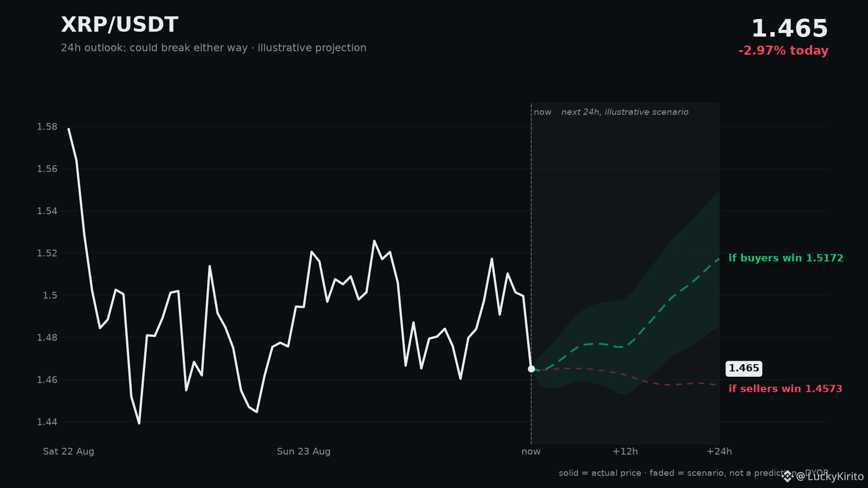Click the 1.48 price axis label

coord(47,338)
